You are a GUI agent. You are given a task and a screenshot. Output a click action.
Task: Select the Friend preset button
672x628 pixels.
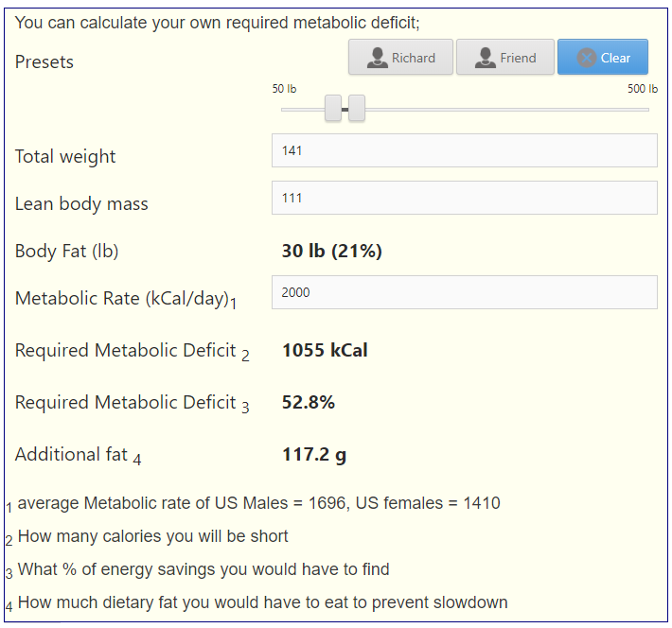pos(504,57)
